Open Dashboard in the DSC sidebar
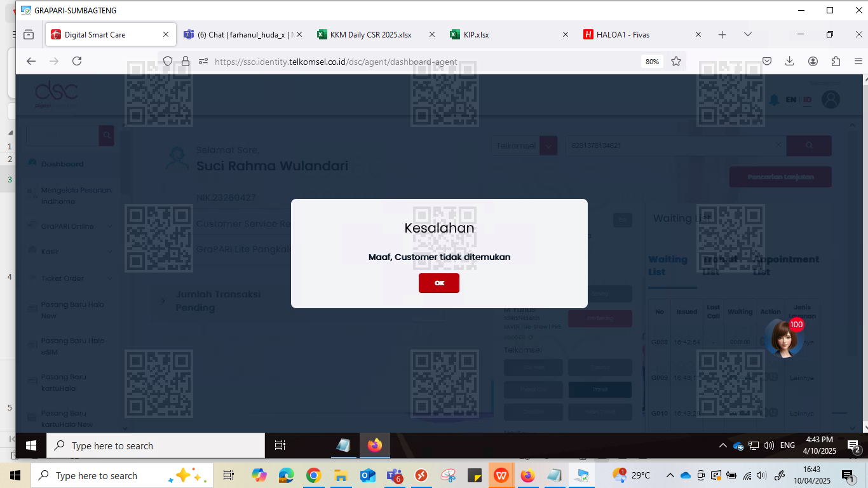 tap(62, 164)
